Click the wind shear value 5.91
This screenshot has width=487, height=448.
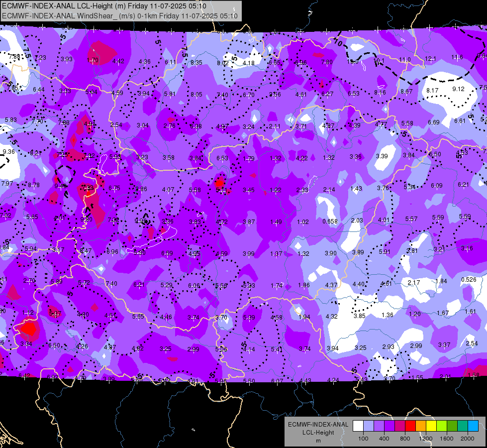[x=384, y=252]
